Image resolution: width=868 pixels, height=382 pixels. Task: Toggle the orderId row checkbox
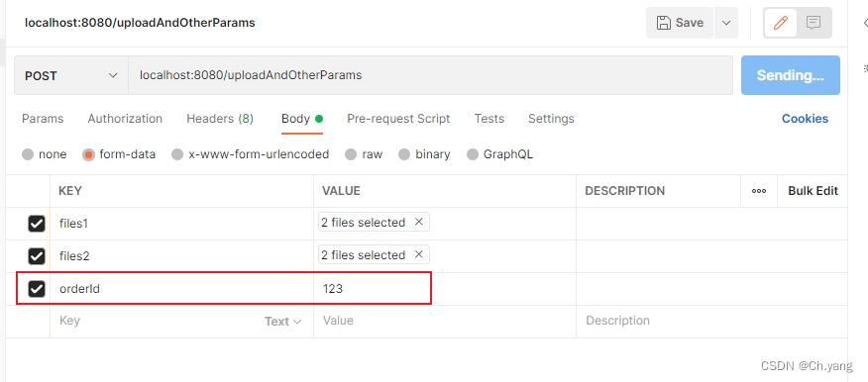pos(37,289)
